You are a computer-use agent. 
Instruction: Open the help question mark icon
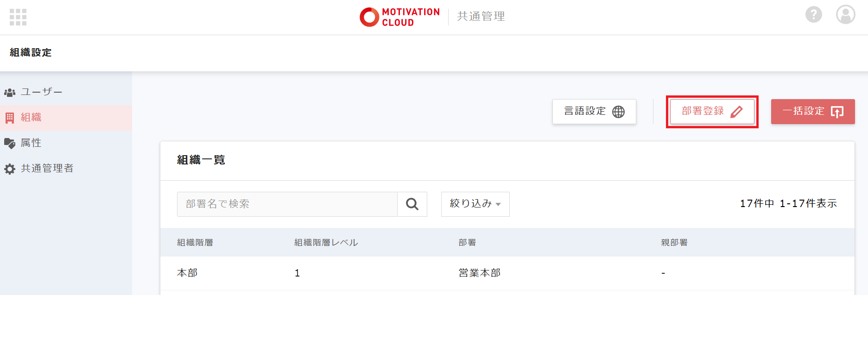point(813,15)
